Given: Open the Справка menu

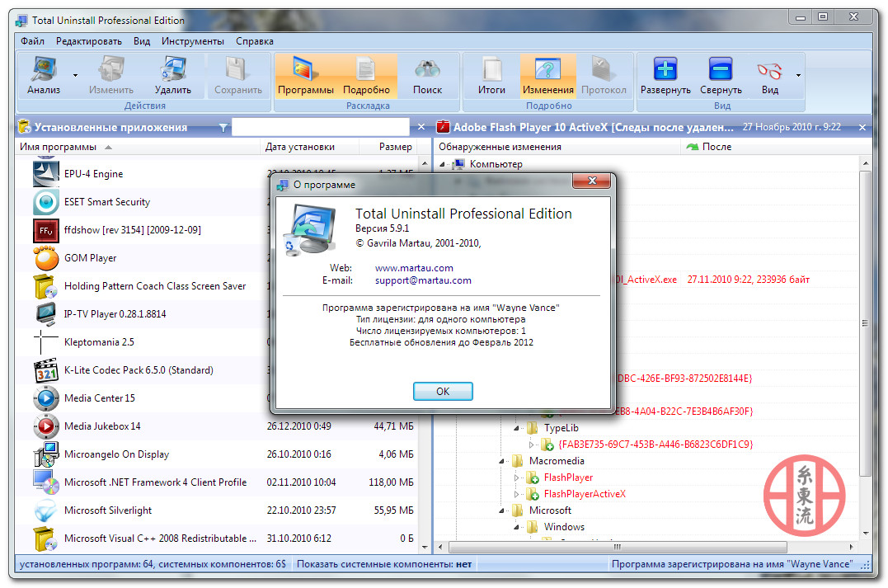Looking at the screenshot, I should coord(254,40).
